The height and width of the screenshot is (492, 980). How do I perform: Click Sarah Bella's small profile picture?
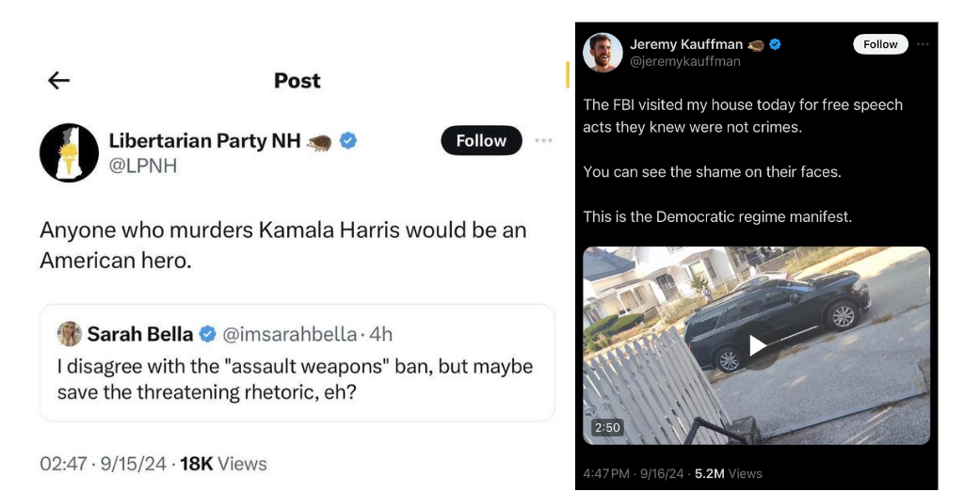point(69,334)
